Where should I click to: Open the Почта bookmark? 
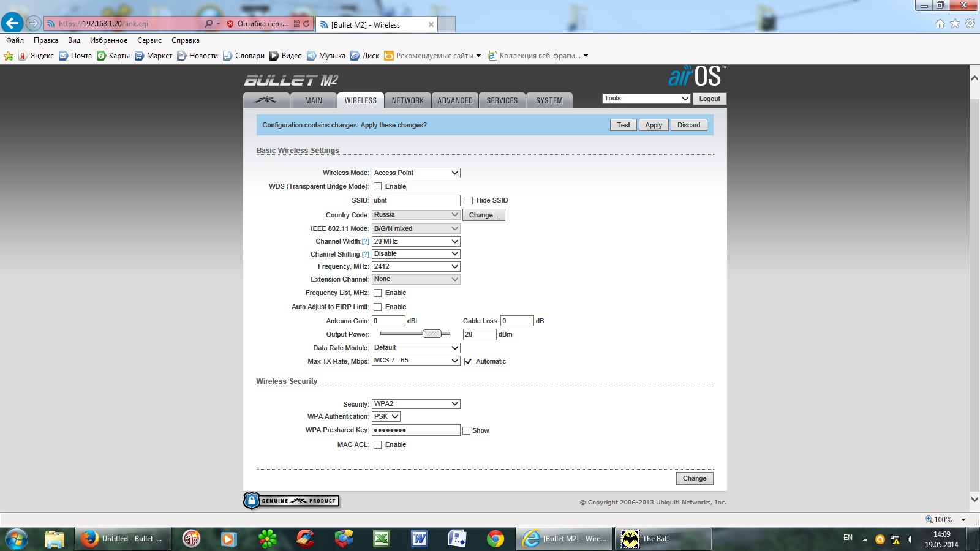[x=75, y=56]
